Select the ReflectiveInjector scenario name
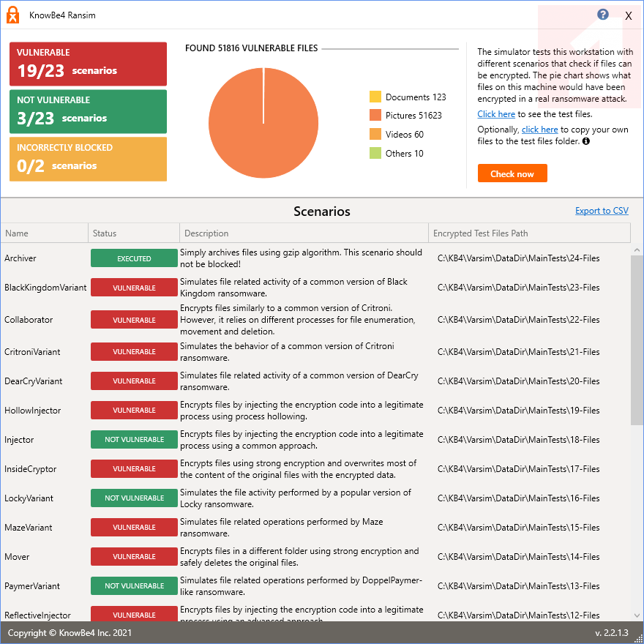Screen dimensions: 644x644 pos(37,615)
